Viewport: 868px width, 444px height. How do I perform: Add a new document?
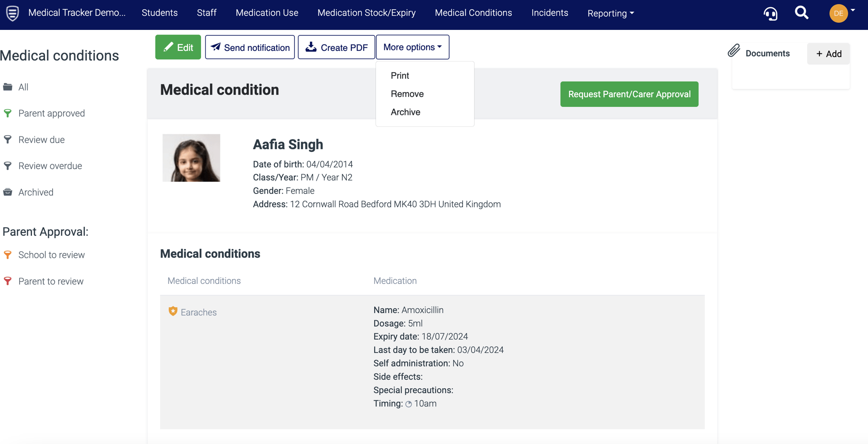click(x=828, y=54)
